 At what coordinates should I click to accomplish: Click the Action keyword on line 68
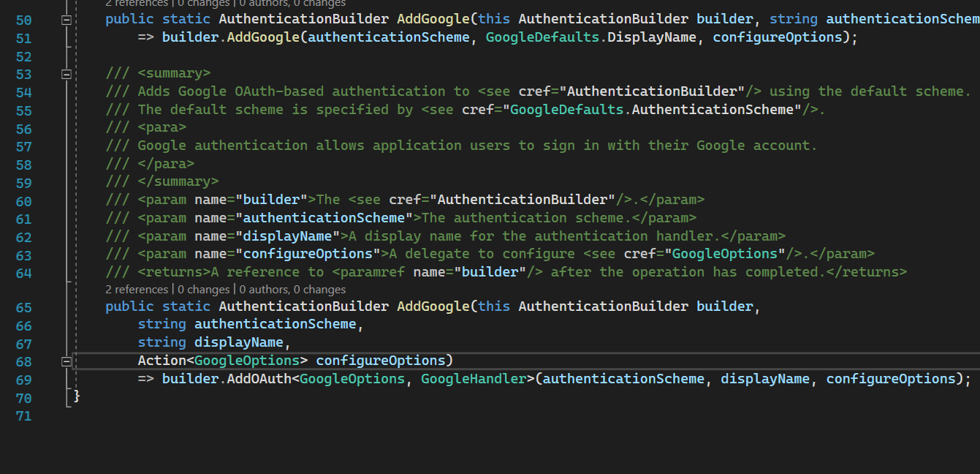(162, 361)
